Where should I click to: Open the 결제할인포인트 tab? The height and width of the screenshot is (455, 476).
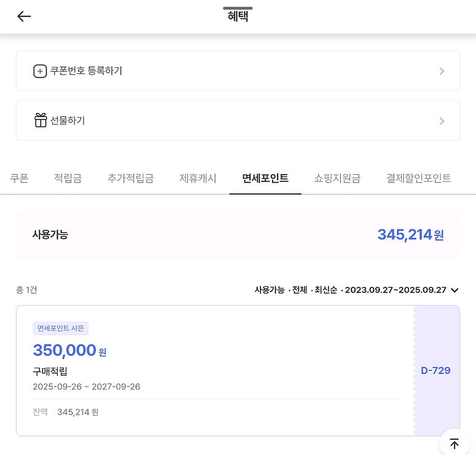click(418, 178)
